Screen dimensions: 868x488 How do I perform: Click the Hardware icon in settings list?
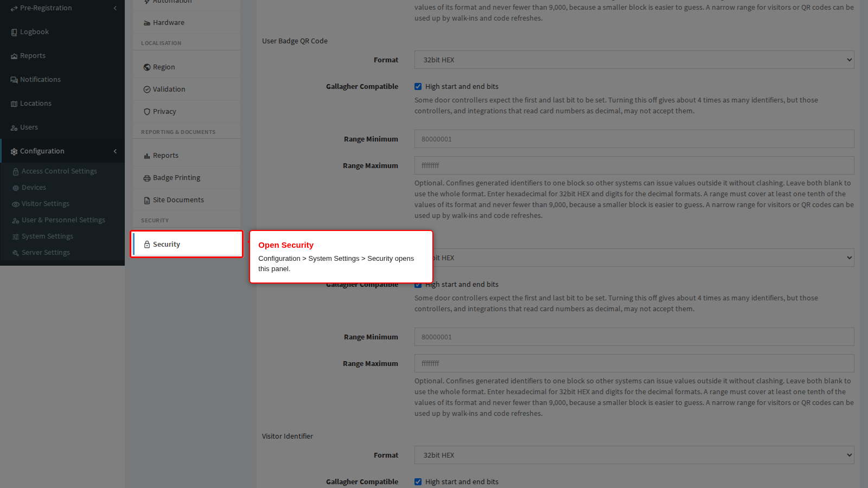[x=147, y=23]
